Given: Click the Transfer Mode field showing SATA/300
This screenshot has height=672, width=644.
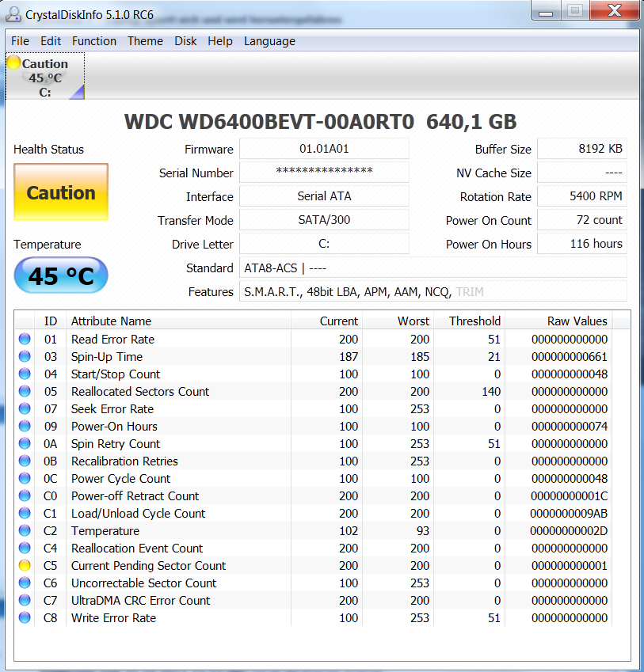Looking at the screenshot, I should 324,220.
